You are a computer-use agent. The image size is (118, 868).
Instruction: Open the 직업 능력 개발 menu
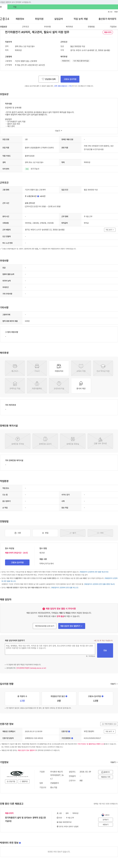pyautogui.click(x=81, y=19)
